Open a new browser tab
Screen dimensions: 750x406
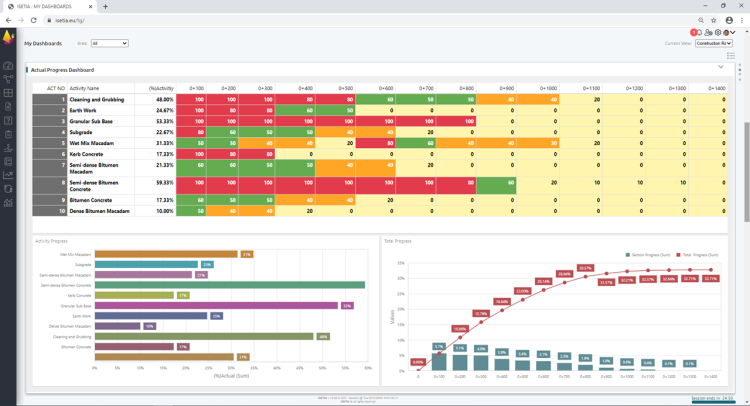click(x=106, y=6)
